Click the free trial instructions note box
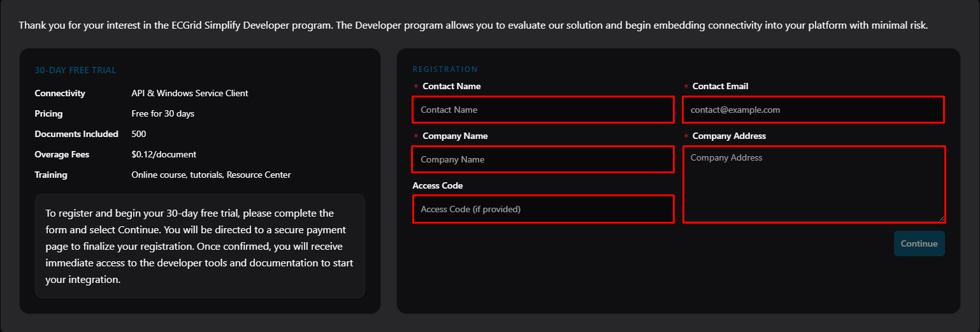 click(x=200, y=246)
